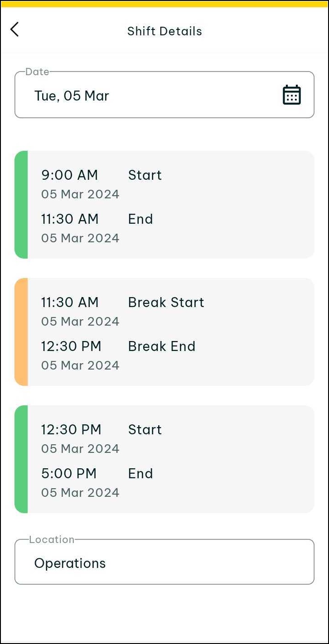Click the date under 9:00 AM
Screen dimensions: 329x644
[80, 194]
